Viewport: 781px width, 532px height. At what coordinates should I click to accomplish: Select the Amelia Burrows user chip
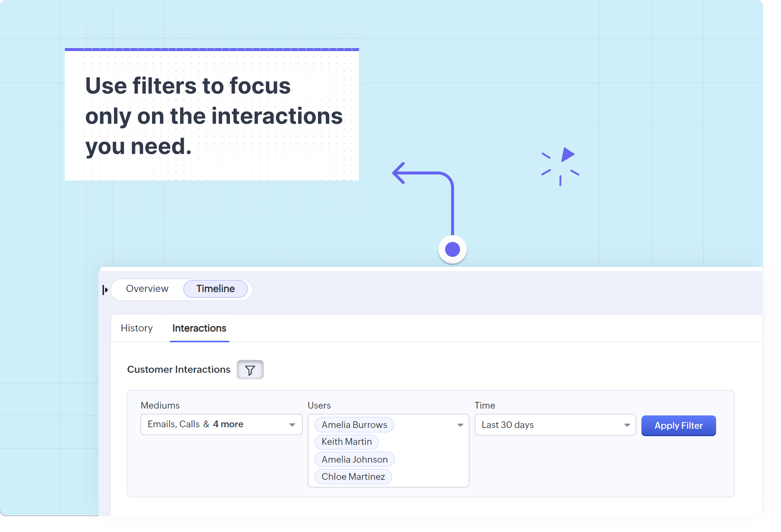(354, 425)
